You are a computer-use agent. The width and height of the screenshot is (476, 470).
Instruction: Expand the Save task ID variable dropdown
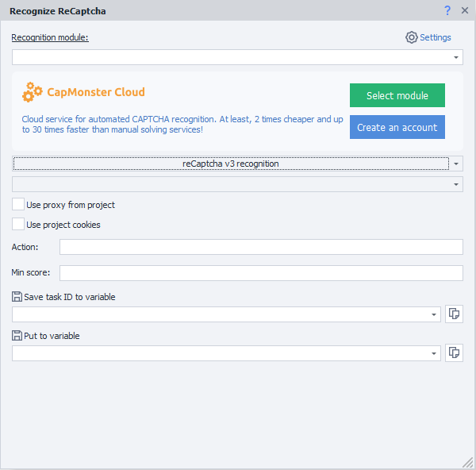(434, 314)
